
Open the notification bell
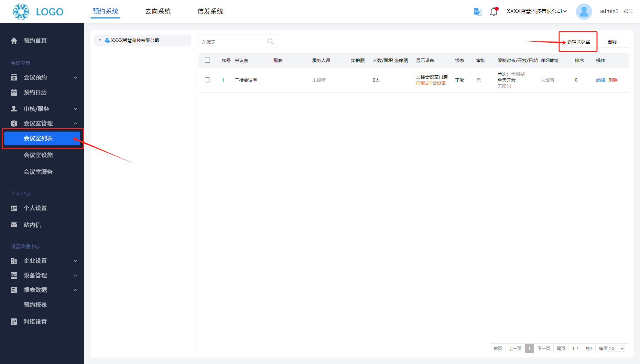494,12
